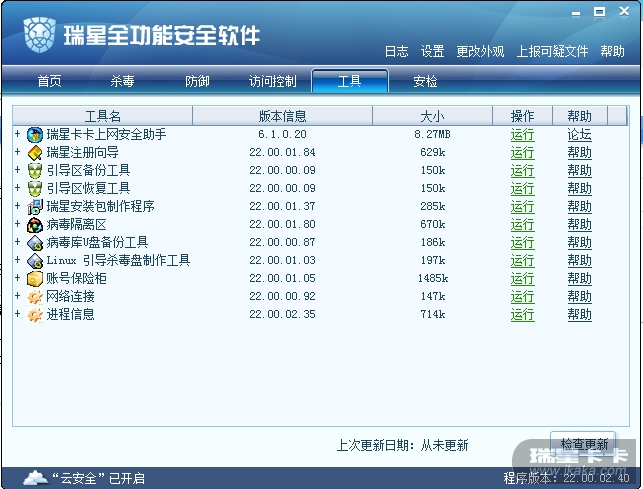643x489 pixels.
Task: Expand the 病毒库U盘备份工具 row
Action: coord(18,242)
